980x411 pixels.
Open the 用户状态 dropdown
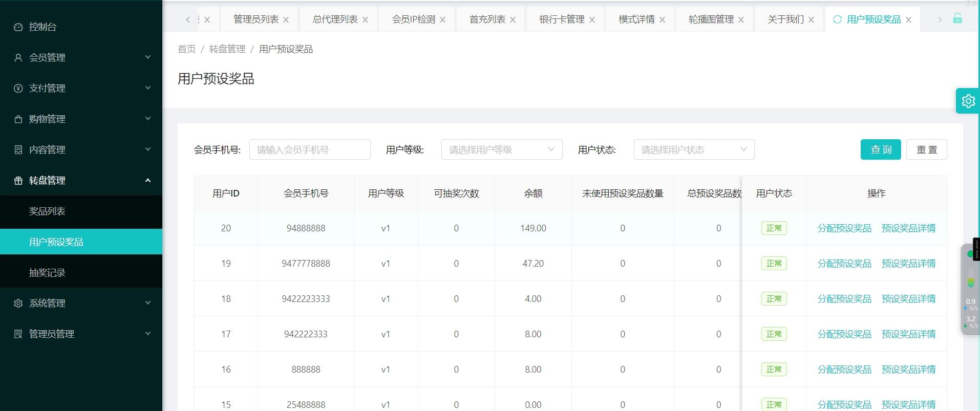coord(693,149)
